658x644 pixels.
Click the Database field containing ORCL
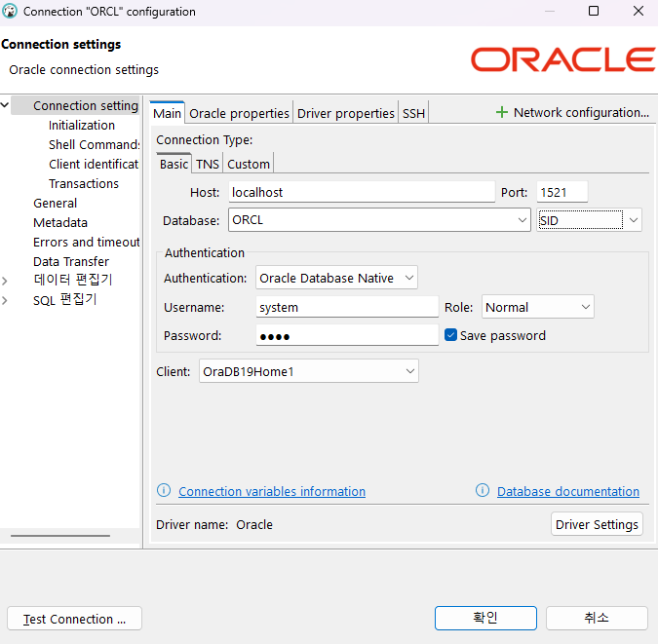[x=379, y=220]
